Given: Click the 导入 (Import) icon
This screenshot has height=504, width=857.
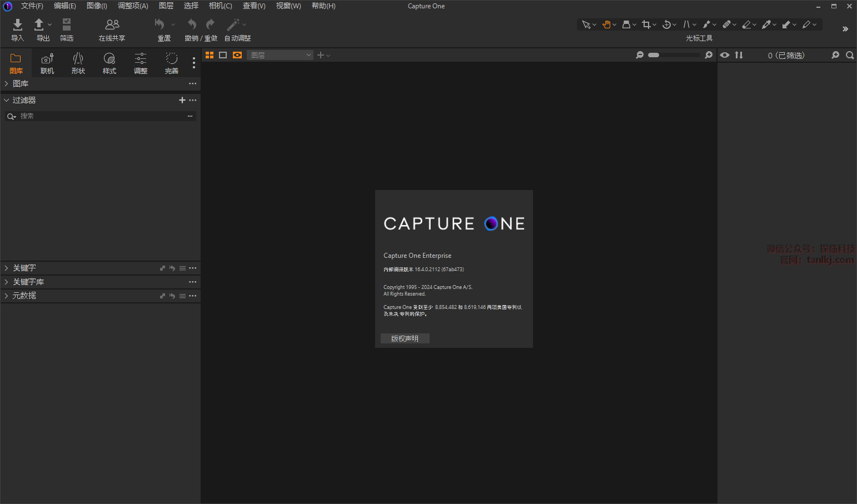Looking at the screenshot, I should pos(17,25).
